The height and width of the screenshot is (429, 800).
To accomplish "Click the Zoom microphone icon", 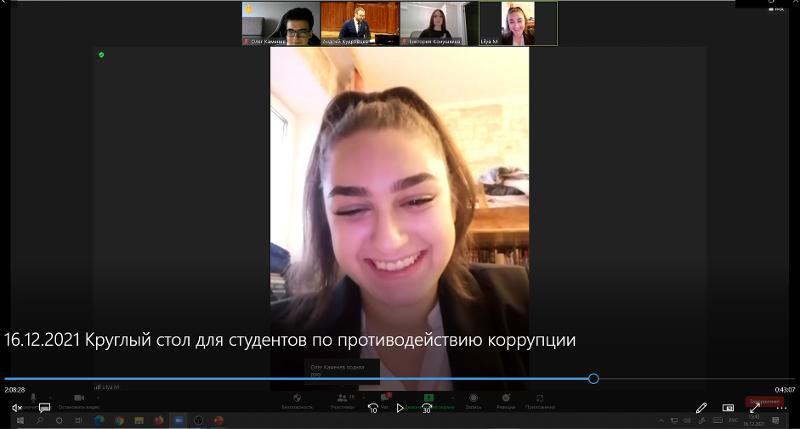I will point(32,398).
